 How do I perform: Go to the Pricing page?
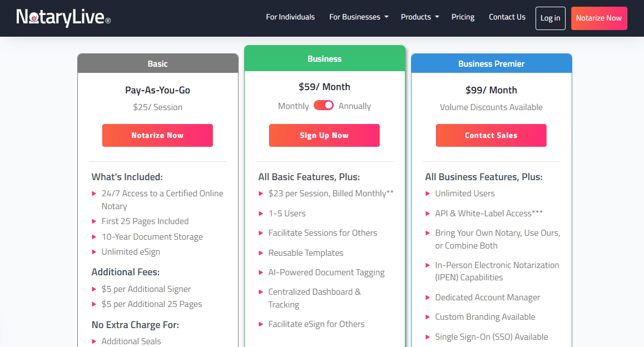(463, 17)
